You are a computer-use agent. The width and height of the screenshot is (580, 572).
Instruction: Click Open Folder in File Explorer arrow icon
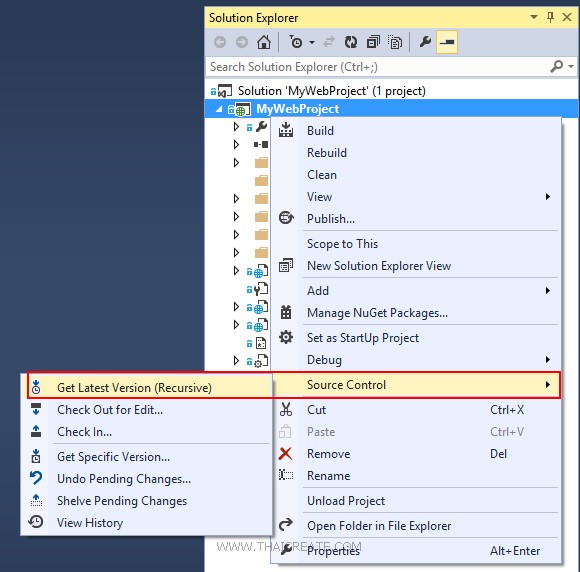[x=286, y=525]
